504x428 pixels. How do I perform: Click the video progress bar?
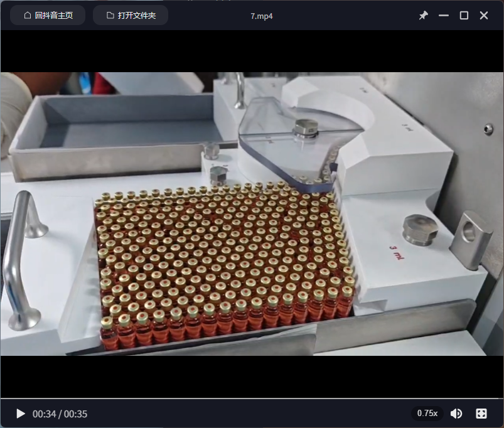[x=252, y=399]
